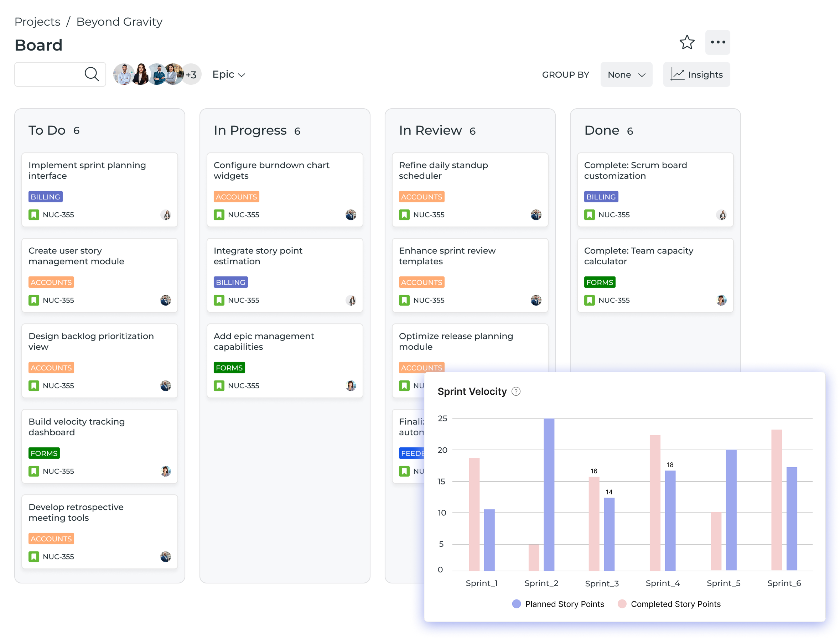840x639 pixels.
Task: Click the story icon on Implement sprint planning interface
Action: [x=34, y=214]
